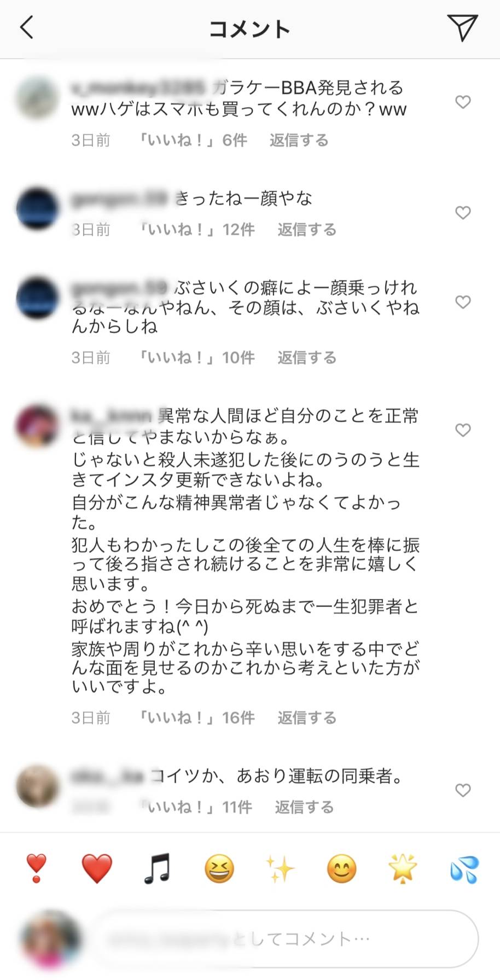Like the あおり運転の同乗者 comment
500x980 pixels.
click(463, 790)
